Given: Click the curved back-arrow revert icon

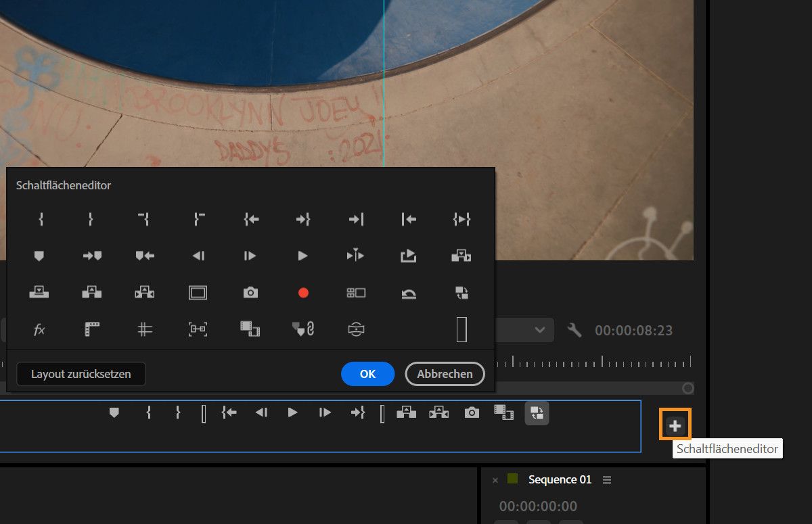Looking at the screenshot, I should (409, 293).
